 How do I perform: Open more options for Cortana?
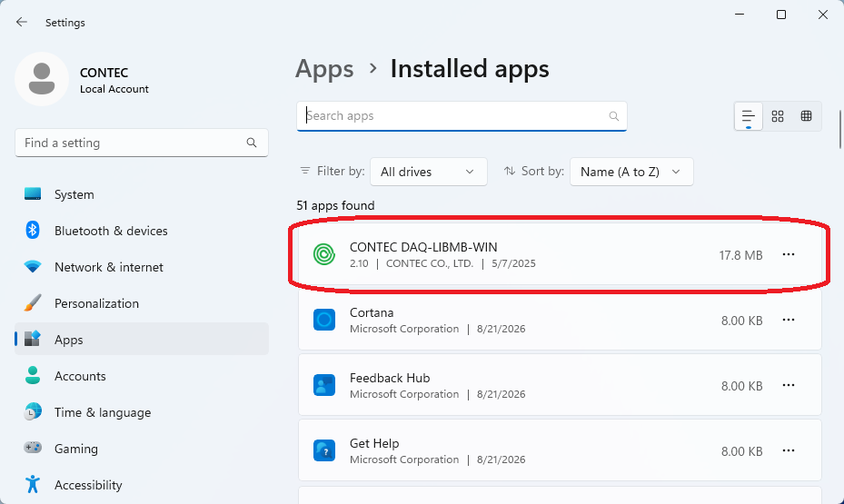pyautogui.click(x=789, y=320)
